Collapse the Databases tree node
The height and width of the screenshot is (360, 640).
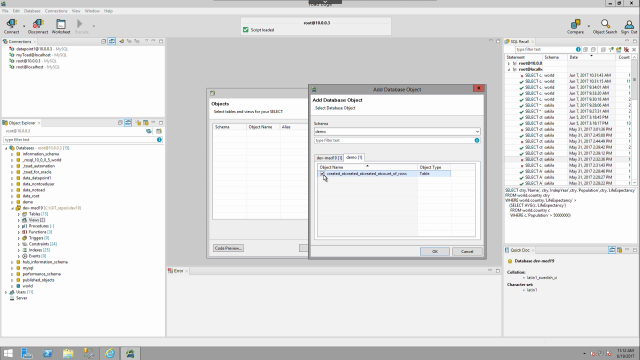pyautogui.click(x=6, y=148)
